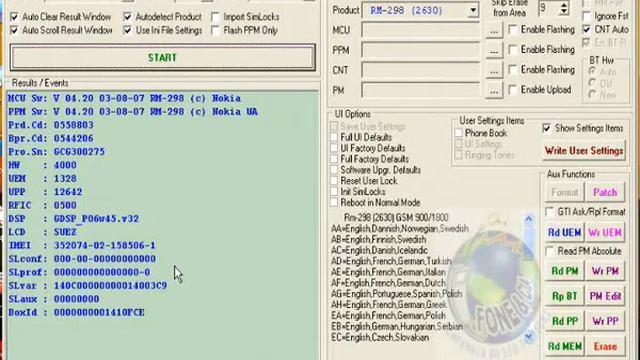Viewport: 640px width, 360px height.
Task: Check Reboot in Normal Mode option
Action: click(334, 202)
